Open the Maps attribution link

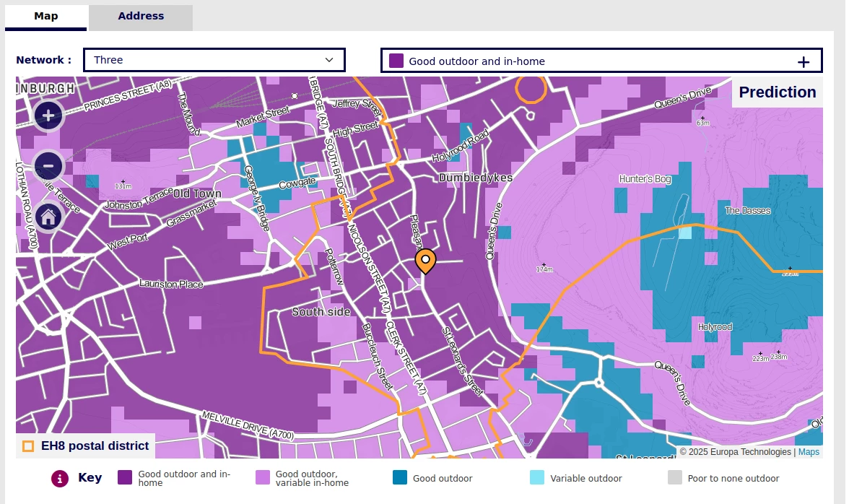(809, 452)
